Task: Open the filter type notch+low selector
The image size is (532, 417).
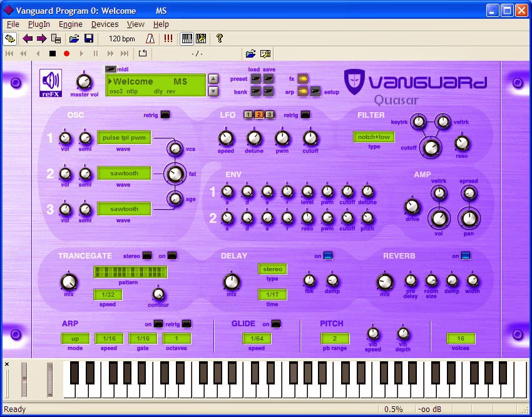Action: [x=374, y=137]
